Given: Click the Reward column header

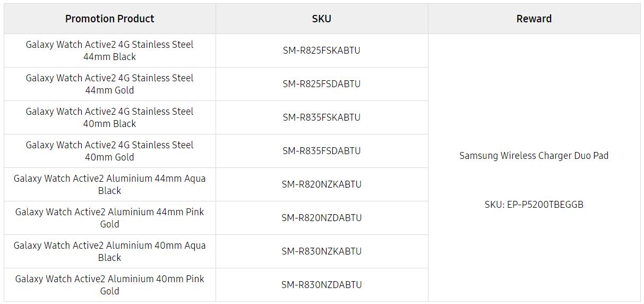Looking at the screenshot, I should [534, 19].
